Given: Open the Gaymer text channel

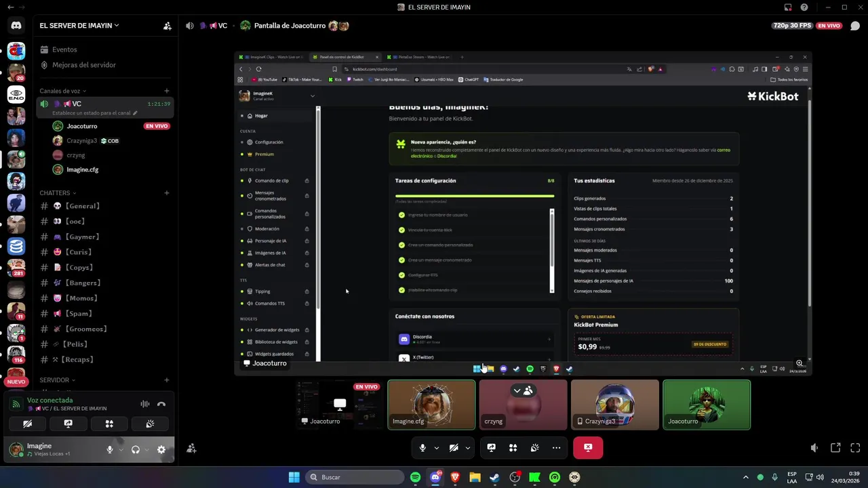Looking at the screenshot, I should (x=105, y=237).
